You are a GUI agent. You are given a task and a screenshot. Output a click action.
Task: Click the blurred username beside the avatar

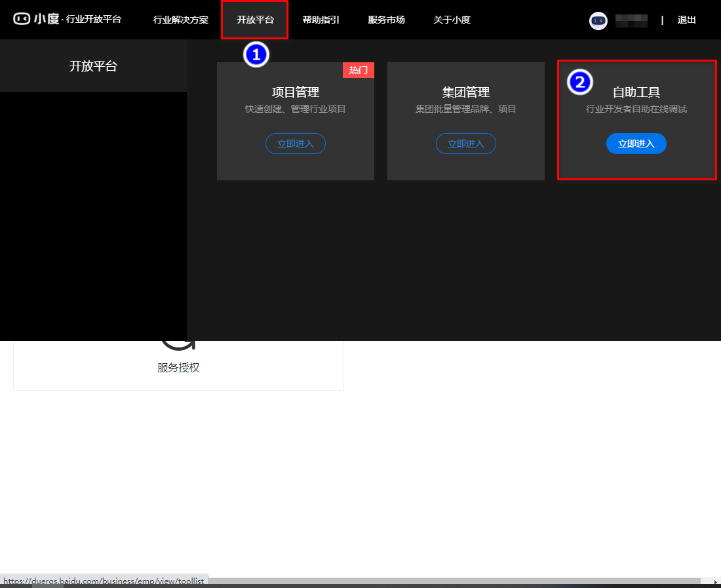click(x=631, y=20)
